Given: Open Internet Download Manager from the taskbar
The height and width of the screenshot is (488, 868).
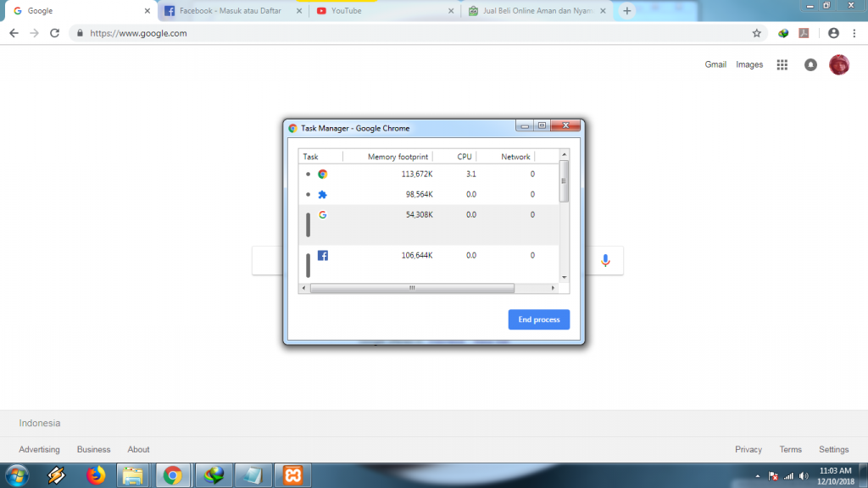Looking at the screenshot, I should tap(213, 476).
